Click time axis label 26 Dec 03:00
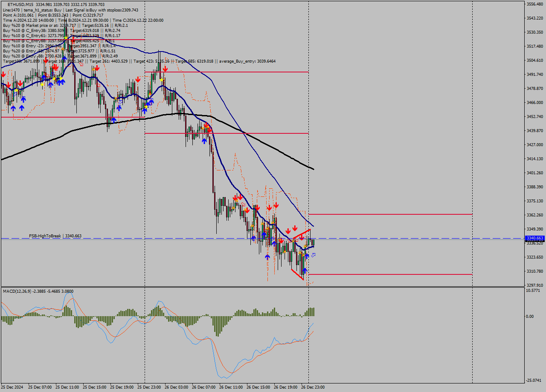The image size is (546, 392). pyautogui.click(x=177, y=387)
